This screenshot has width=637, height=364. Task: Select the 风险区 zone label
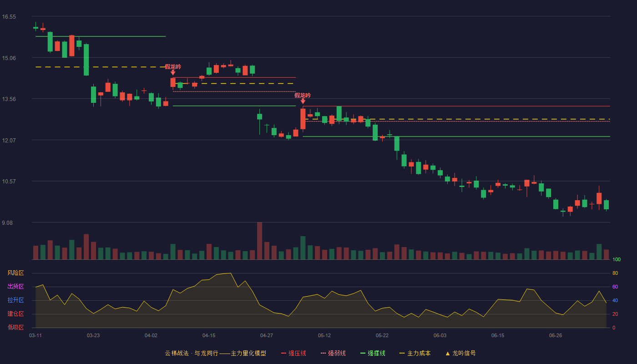click(15, 273)
